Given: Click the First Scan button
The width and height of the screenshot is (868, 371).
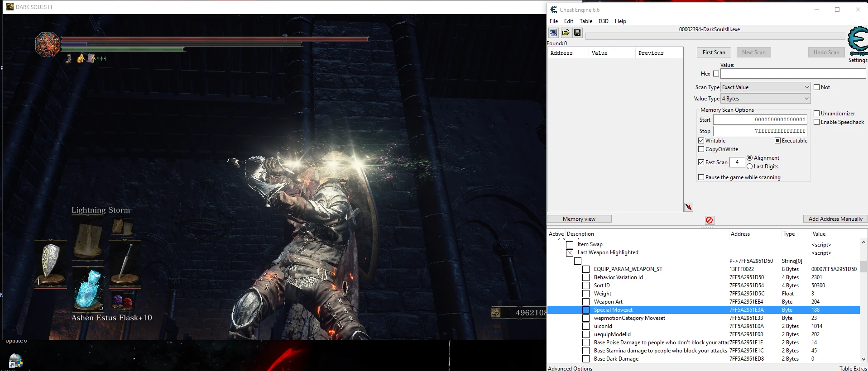Looking at the screenshot, I should click(x=714, y=52).
